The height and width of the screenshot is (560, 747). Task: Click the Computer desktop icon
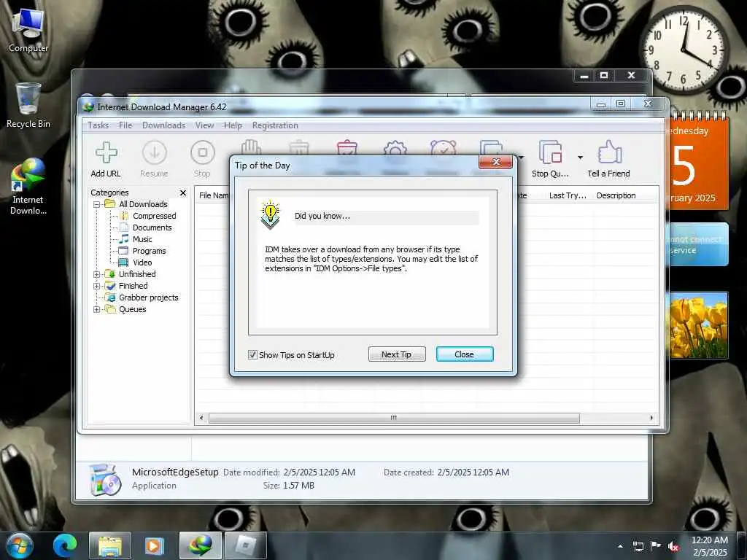[28, 29]
